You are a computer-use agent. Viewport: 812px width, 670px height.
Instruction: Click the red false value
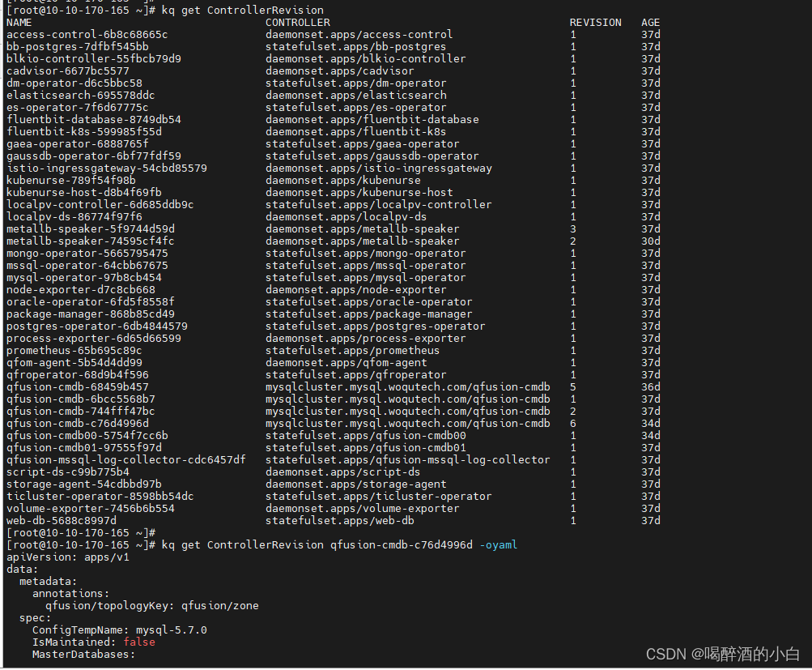click(x=139, y=642)
